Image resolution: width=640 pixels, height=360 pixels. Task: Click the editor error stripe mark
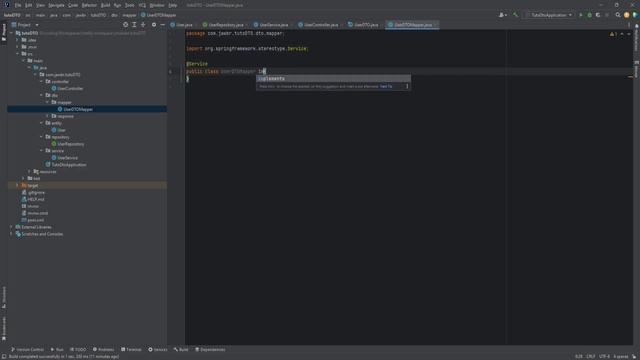click(x=631, y=77)
